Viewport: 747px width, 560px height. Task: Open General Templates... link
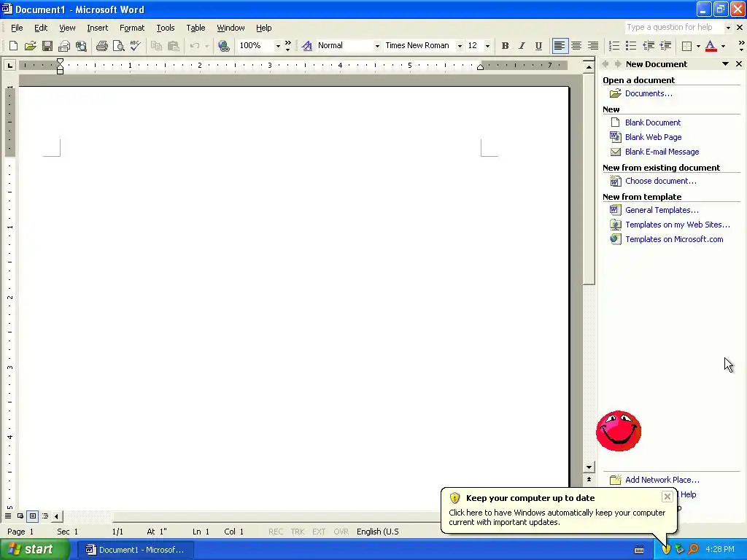click(662, 210)
